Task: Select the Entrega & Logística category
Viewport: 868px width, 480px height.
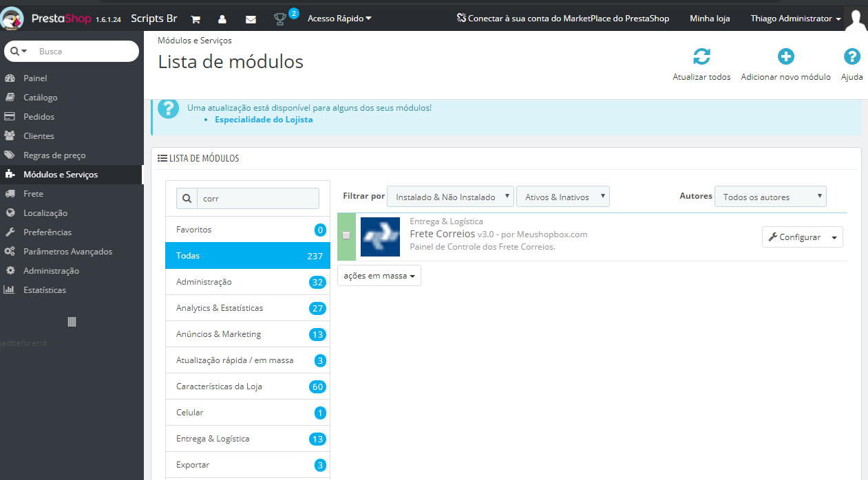Action: 213,439
